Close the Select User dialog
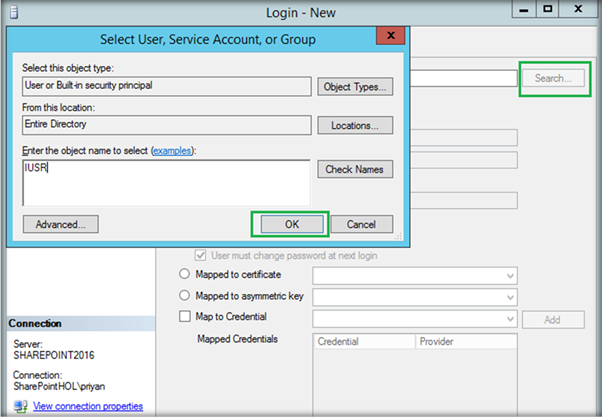The image size is (602, 417). pyautogui.click(x=391, y=35)
